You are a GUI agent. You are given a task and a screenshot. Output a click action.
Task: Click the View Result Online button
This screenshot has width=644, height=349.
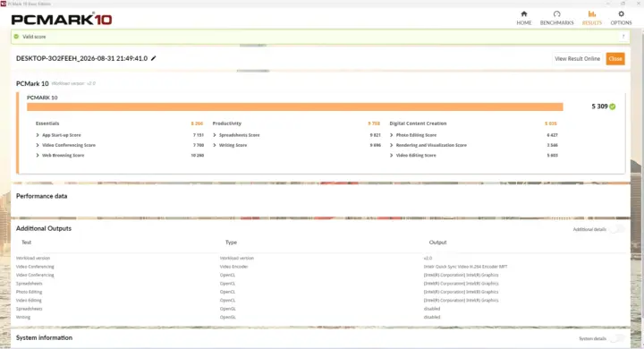point(577,59)
